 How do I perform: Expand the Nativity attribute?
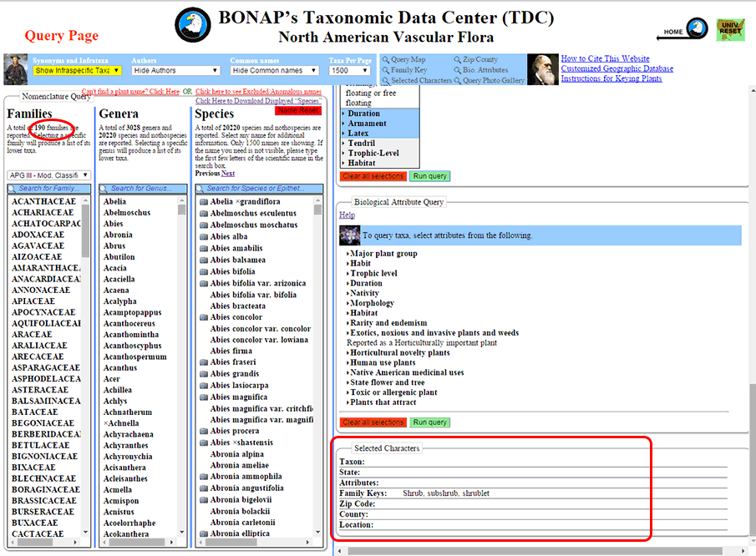[x=363, y=293]
